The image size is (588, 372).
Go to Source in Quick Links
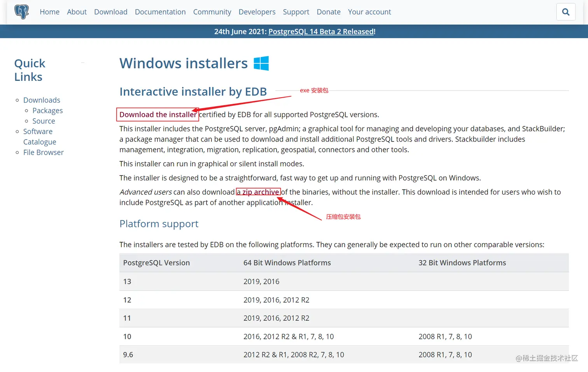tap(44, 121)
